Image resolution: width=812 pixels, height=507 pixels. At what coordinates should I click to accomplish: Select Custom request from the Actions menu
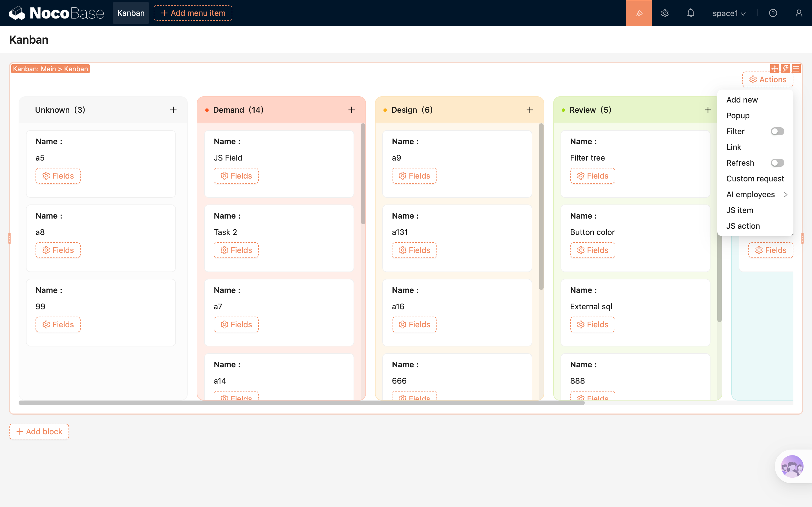tap(755, 179)
